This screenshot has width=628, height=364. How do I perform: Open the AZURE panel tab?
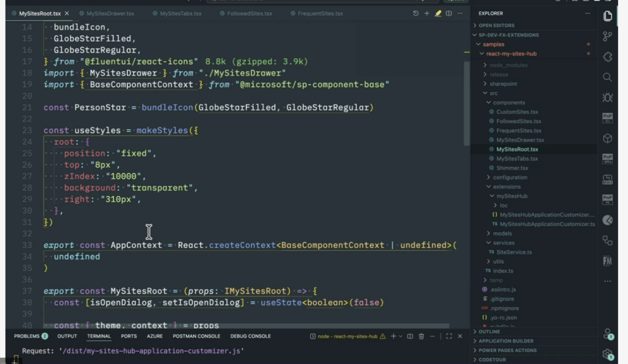(x=155, y=336)
